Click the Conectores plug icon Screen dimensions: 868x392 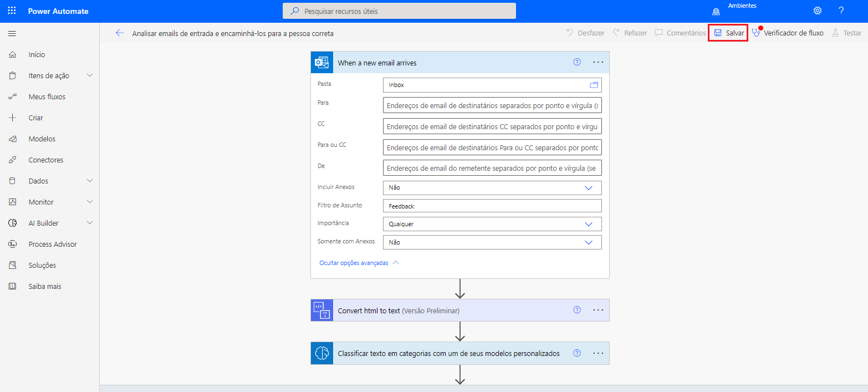tap(13, 160)
